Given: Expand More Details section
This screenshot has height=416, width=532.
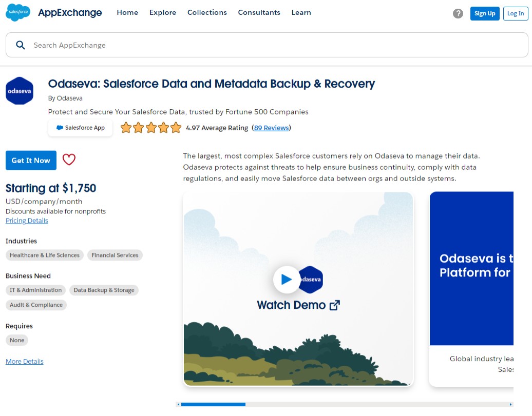Looking at the screenshot, I should (24, 361).
